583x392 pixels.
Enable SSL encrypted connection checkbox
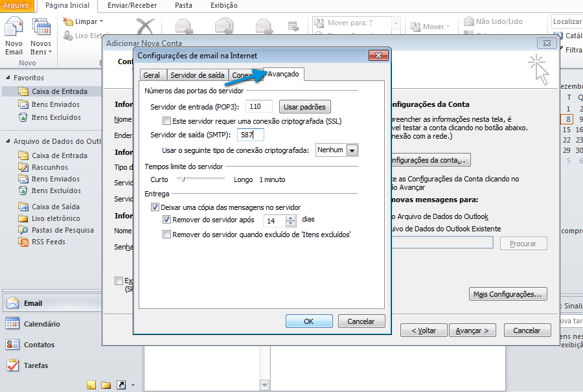167,121
